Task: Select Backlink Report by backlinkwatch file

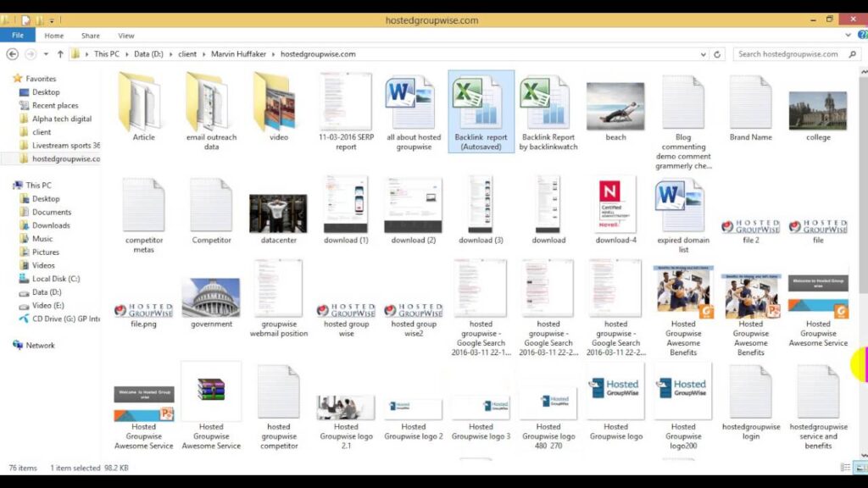Action: click(x=548, y=112)
